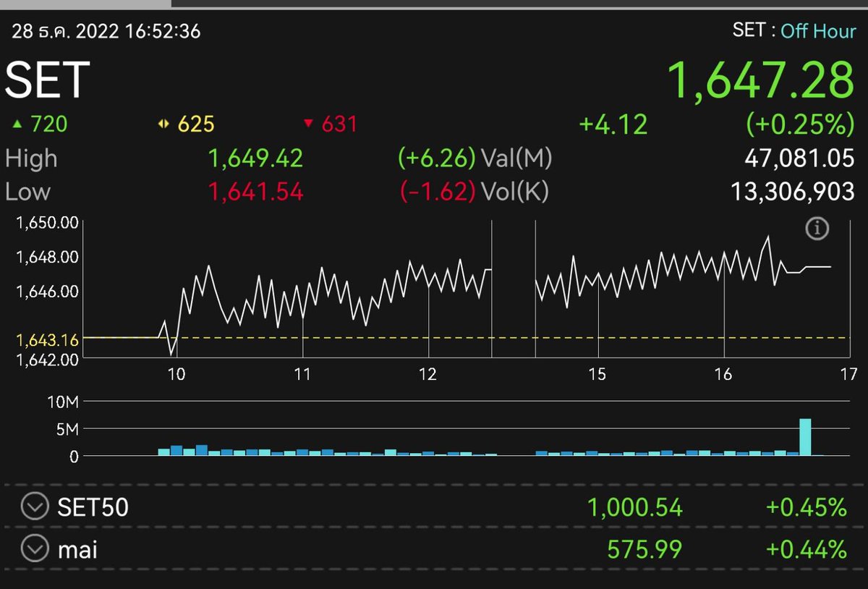Select the yellow unchanged-stocks diamond icon
868x589 pixels.
(165, 124)
